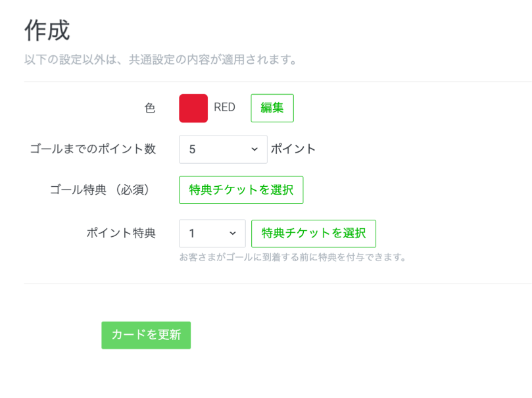Click 特典チケットを選択 in the ポイント特典 row
532x398 pixels.
pos(313,234)
